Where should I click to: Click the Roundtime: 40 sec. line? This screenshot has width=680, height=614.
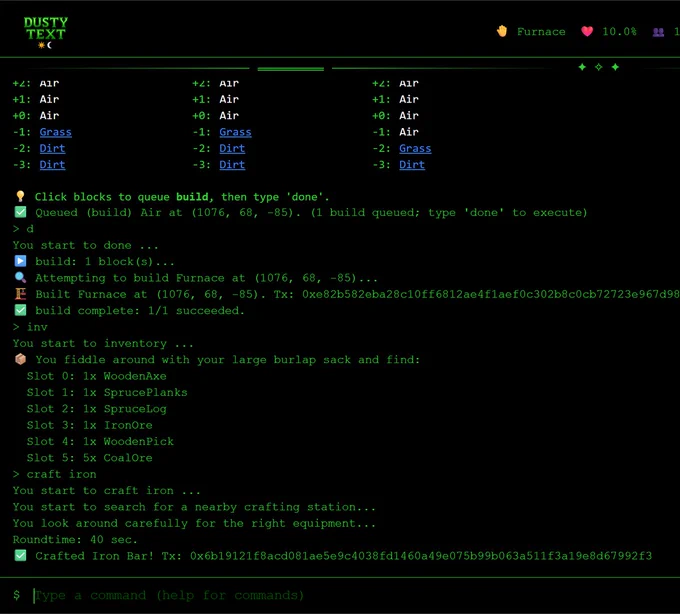tap(75, 539)
